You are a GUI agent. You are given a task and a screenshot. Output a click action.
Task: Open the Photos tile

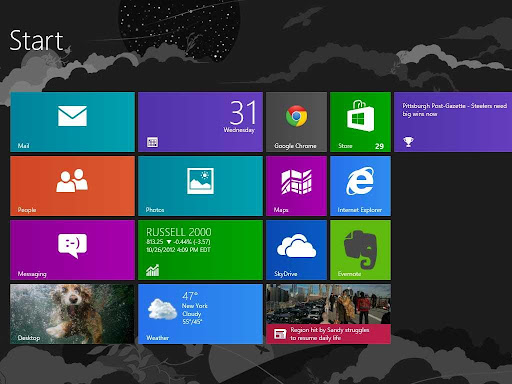pyautogui.click(x=200, y=186)
